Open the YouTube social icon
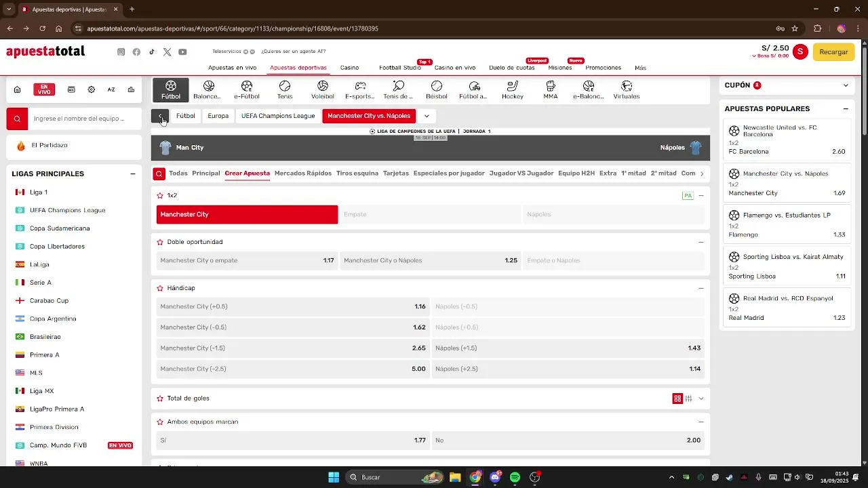 (x=182, y=52)
